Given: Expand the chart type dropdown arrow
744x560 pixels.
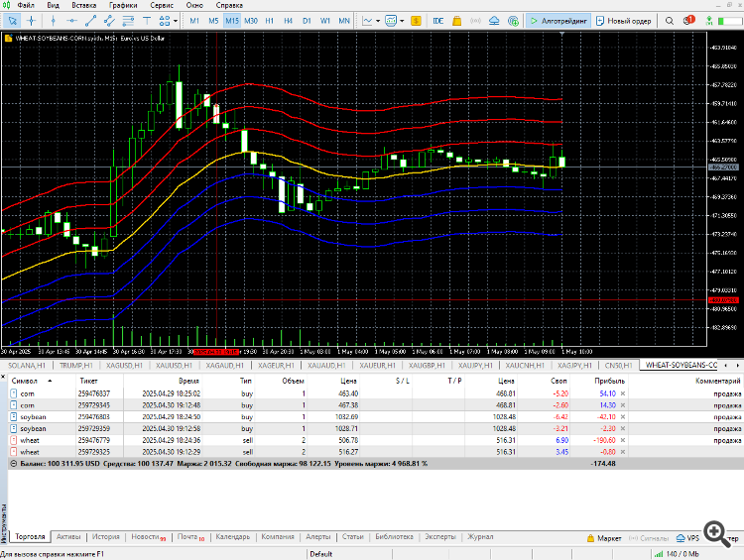Looking at the screenshot, I should pos(378,21).
